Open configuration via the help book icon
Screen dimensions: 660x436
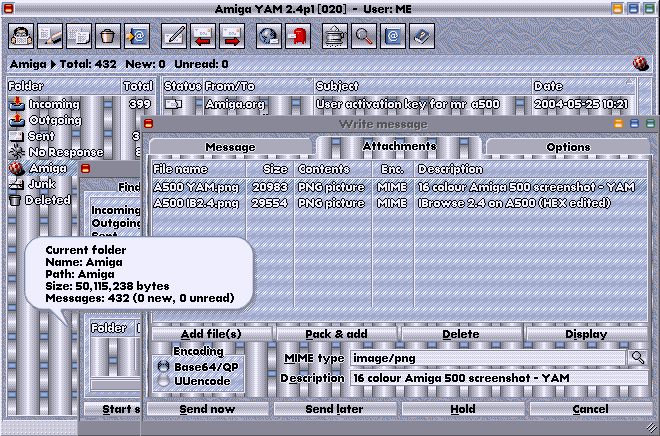click(422, 36)
